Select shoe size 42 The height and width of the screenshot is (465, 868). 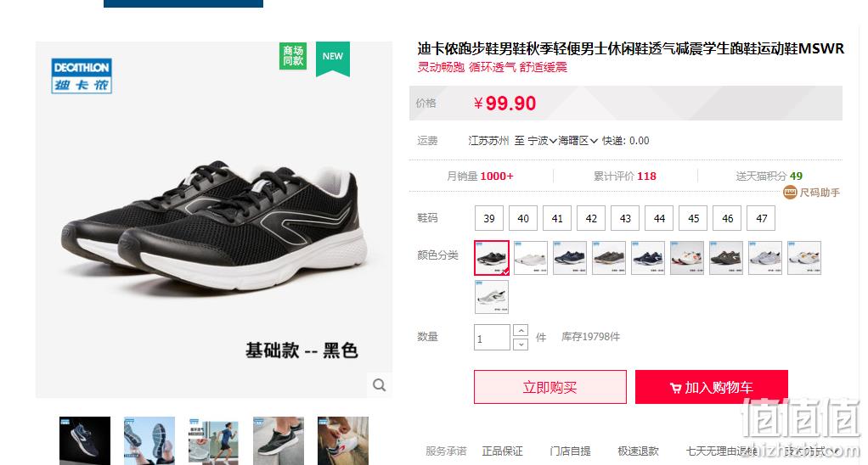point(591,218)
